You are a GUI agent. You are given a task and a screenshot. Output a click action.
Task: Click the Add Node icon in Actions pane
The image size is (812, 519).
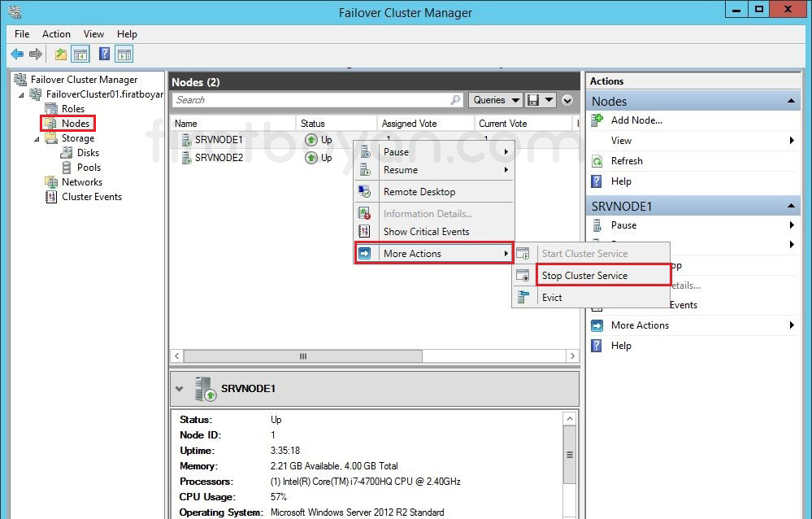[597, 120]
